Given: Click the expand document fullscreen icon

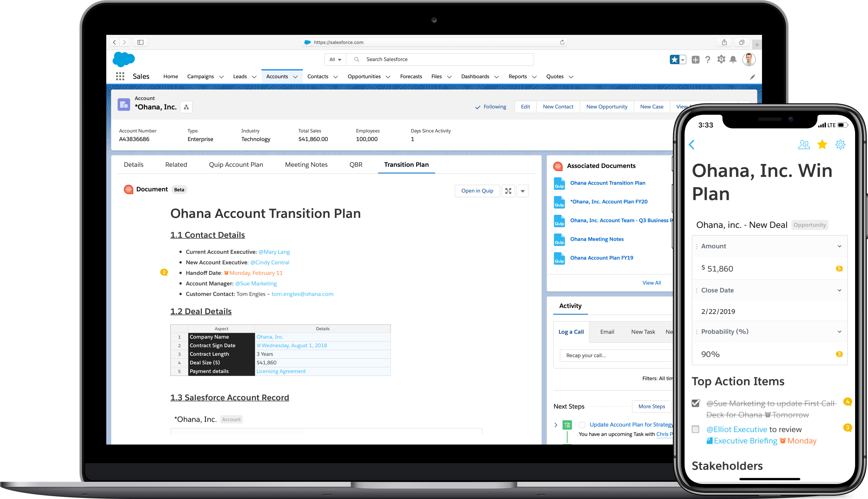Looking at the screenshot, I should (508, 191).
